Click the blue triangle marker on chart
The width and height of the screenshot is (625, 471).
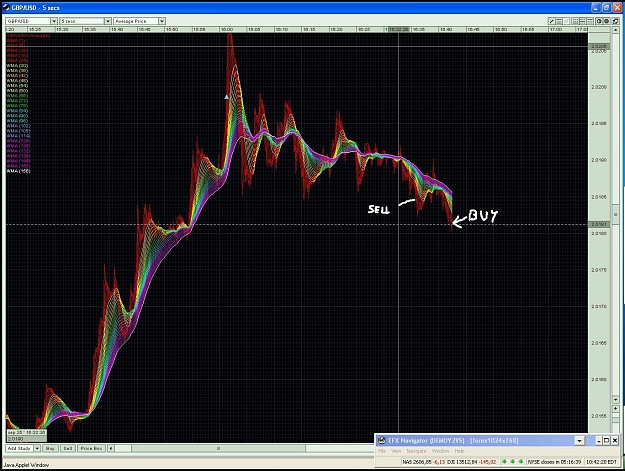pyautogui.click(x=226, y=96)
